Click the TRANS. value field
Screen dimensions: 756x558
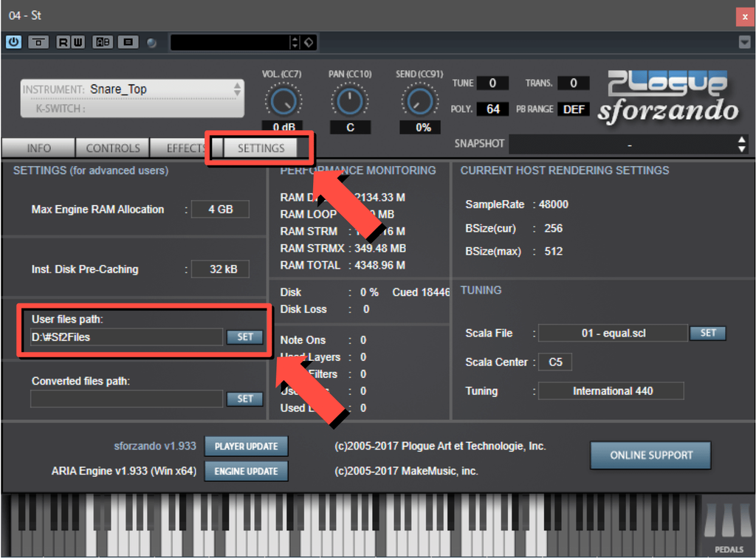(573, 83)
